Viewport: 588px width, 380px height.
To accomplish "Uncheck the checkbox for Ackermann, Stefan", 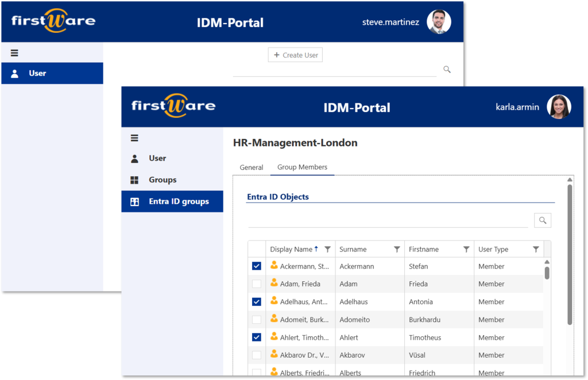I will click(x=256, y=266).
